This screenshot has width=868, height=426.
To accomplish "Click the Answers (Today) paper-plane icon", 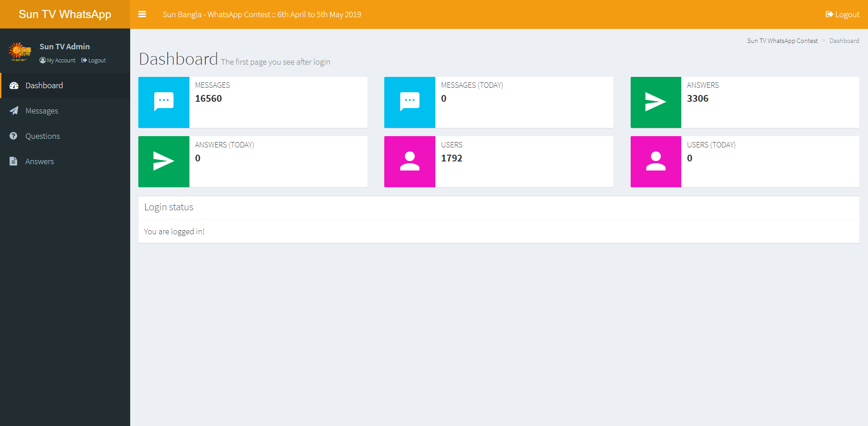I will pyautogui.click(x=164, y=161).
